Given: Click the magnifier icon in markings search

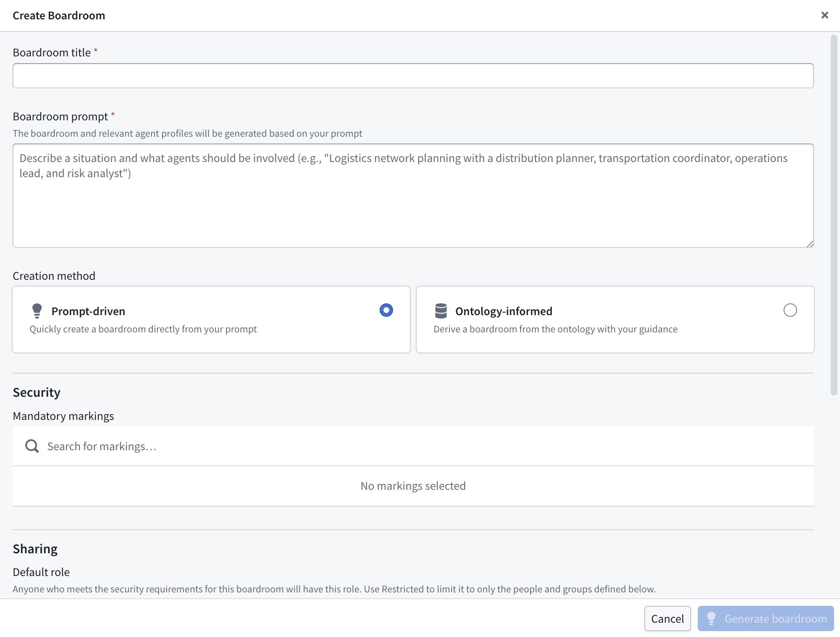Looking at the screenshot, I should point(32,446).
